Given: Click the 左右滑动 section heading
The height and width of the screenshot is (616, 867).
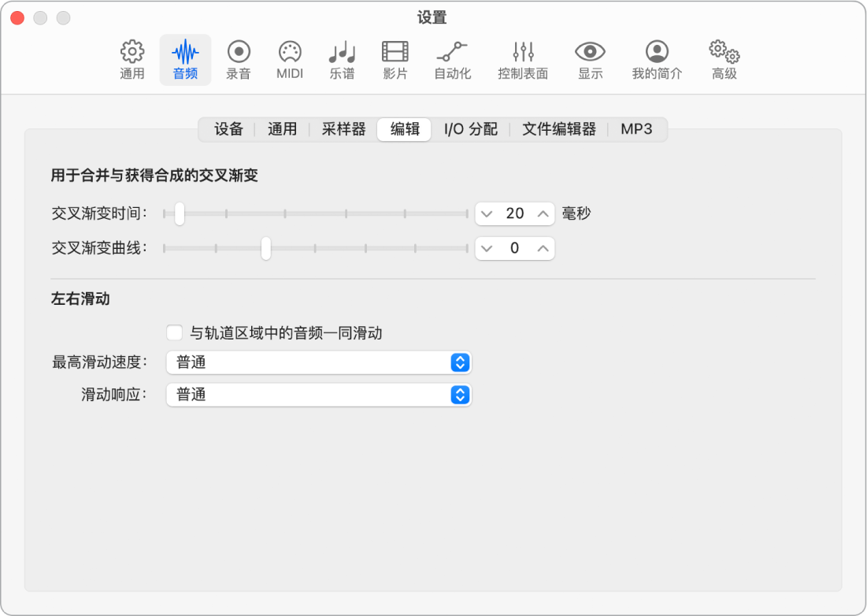Looking at the screenshot, I should [x=80, y=299].
